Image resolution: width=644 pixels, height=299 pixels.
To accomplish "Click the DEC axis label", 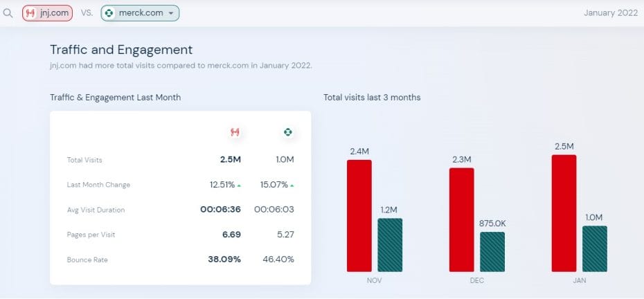I will click(477, 281).
